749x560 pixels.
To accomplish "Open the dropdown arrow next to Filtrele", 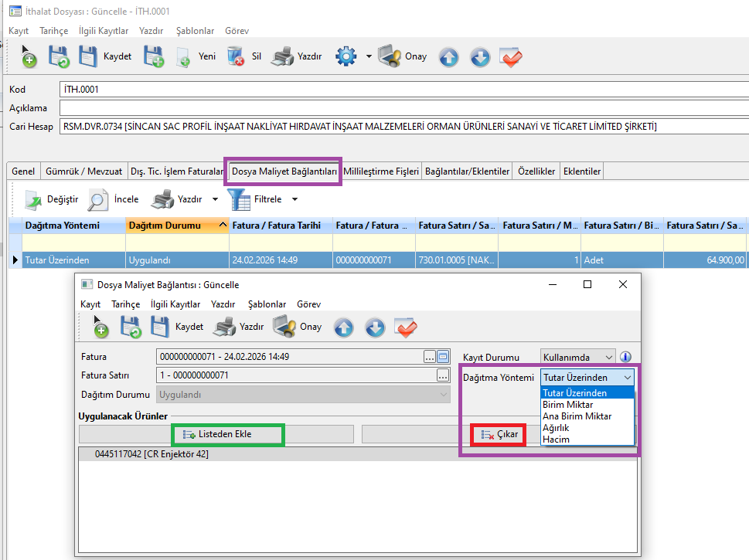I will click(x=294, y=199).
